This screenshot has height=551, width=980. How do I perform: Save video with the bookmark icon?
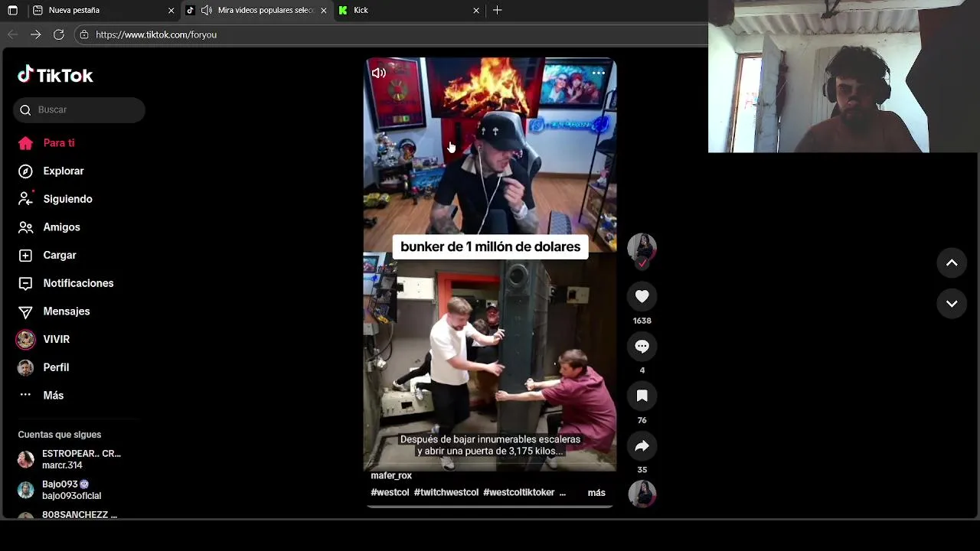click(642, 396)
